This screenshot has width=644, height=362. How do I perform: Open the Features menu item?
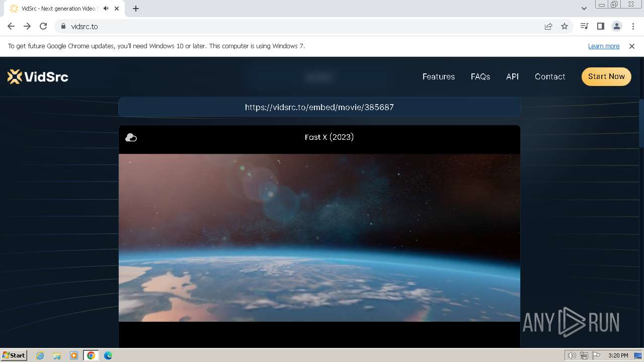pos(439,76)
